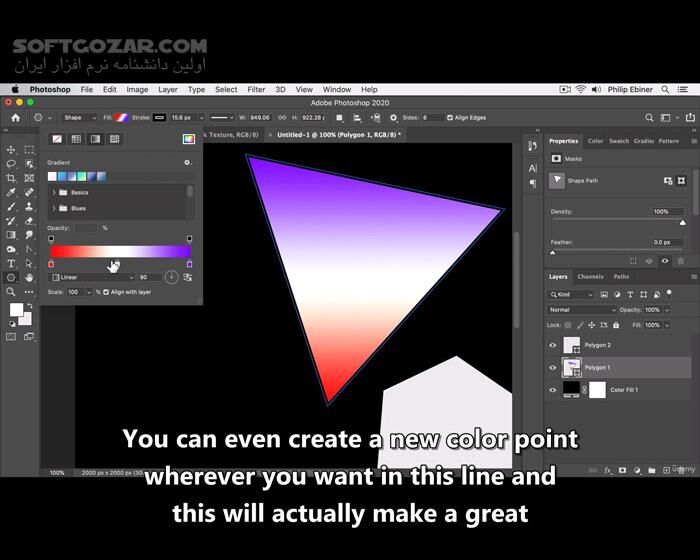Select the Eyedropper tool
The width and height of the screenshot is (700, 560).
point(11,192)
